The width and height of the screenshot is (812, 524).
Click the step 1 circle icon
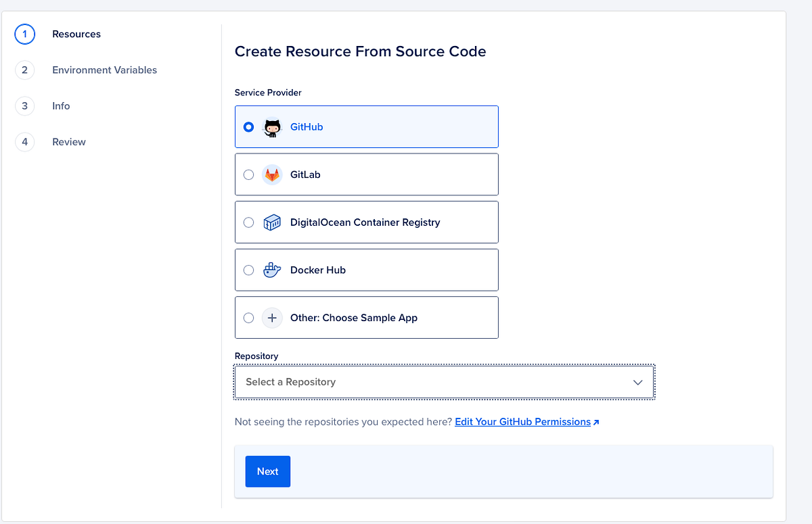click(x=24, y=34)
